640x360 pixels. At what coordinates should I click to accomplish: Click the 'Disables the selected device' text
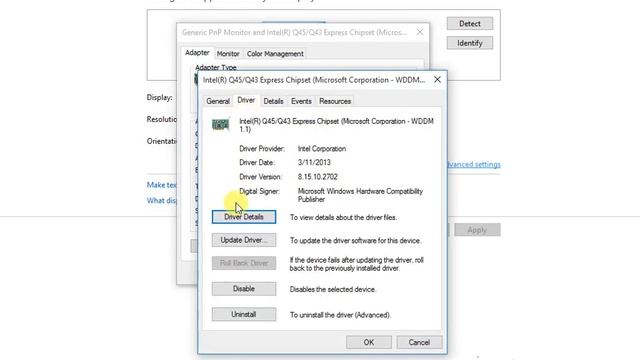[x=333, y=289]
